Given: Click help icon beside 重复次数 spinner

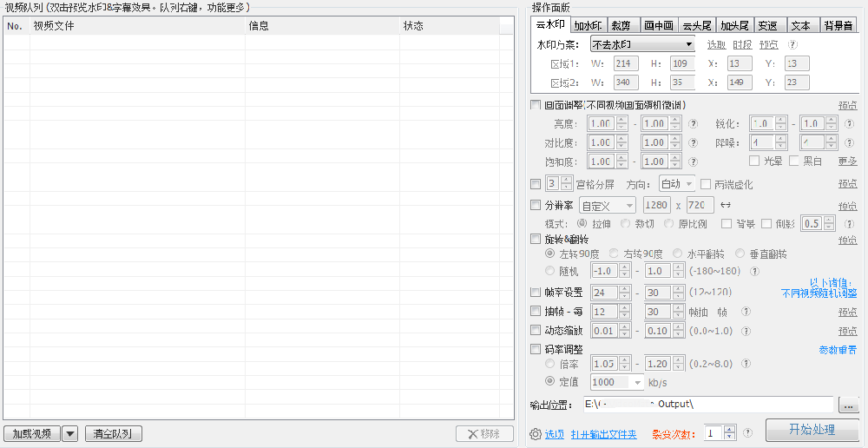Looking at the screenshot, I should 748,433.
